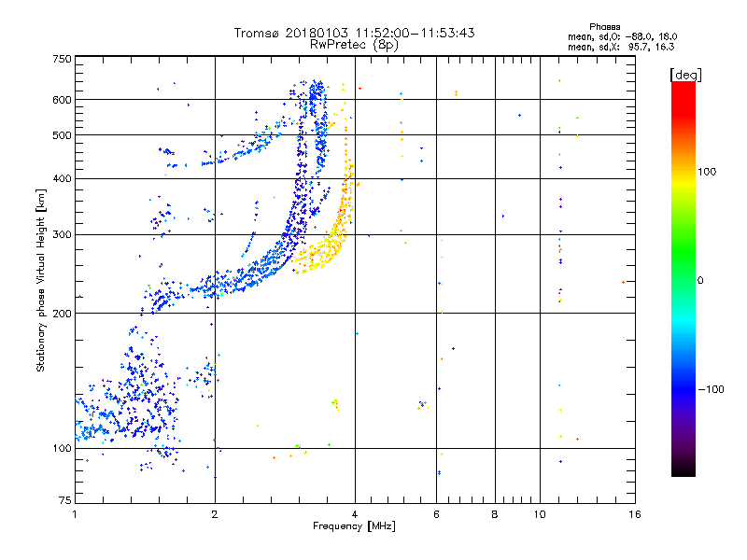Click the x-axis tick label '8'
This screenshot has height=560, width=747.
tap(495, 514)
